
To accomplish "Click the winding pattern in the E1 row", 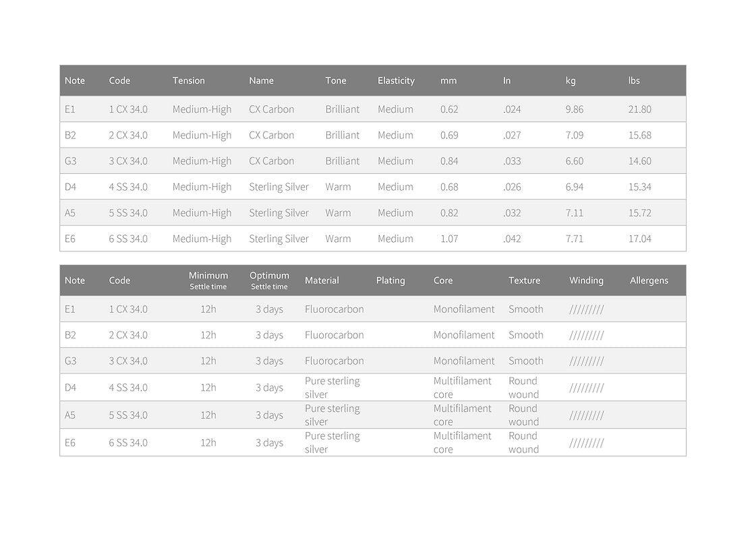I will coord(586,309).
